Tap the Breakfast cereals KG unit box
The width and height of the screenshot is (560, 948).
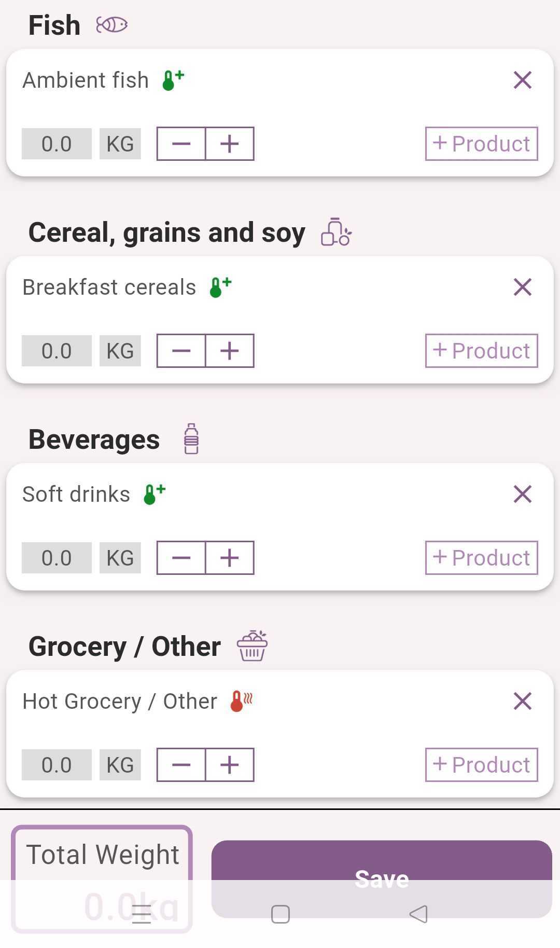coord(120,351)
